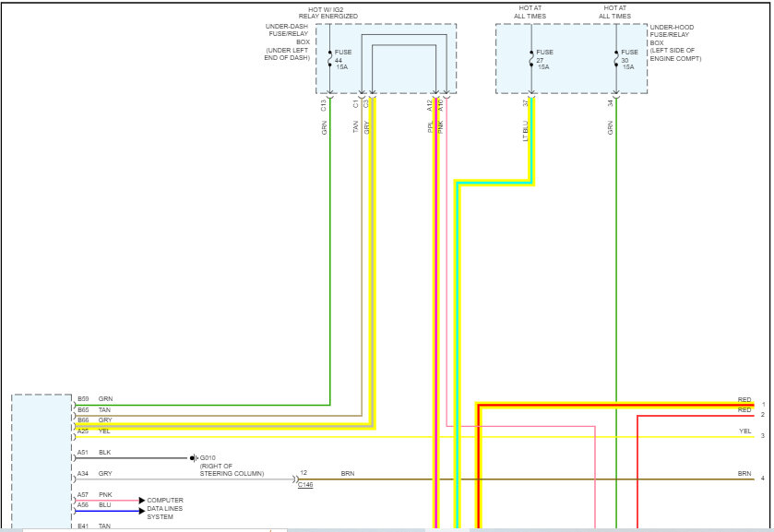Click the 'HOT AT ALL TIMES' label above Fuse 30
Screen dimensions: 774x532
(615, 12)
